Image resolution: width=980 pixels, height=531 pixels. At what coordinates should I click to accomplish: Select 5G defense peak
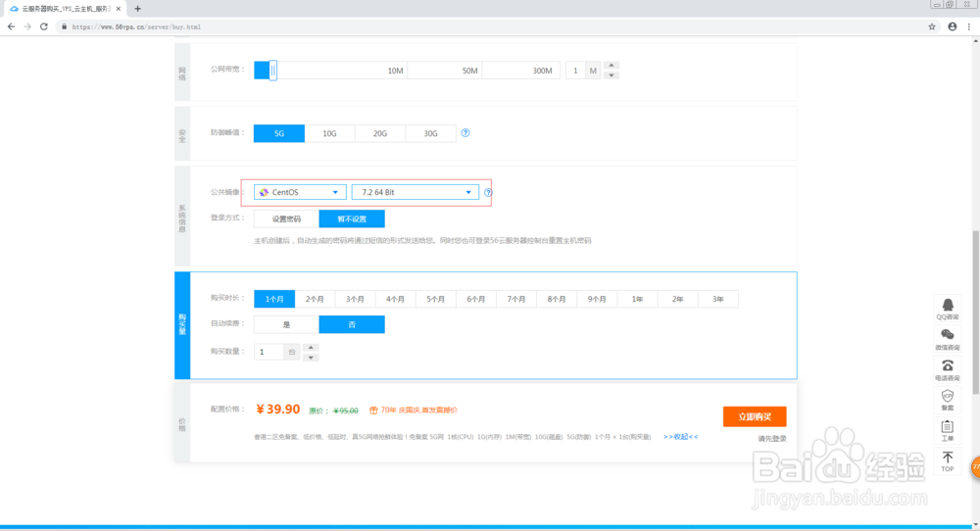pos(278,133)
